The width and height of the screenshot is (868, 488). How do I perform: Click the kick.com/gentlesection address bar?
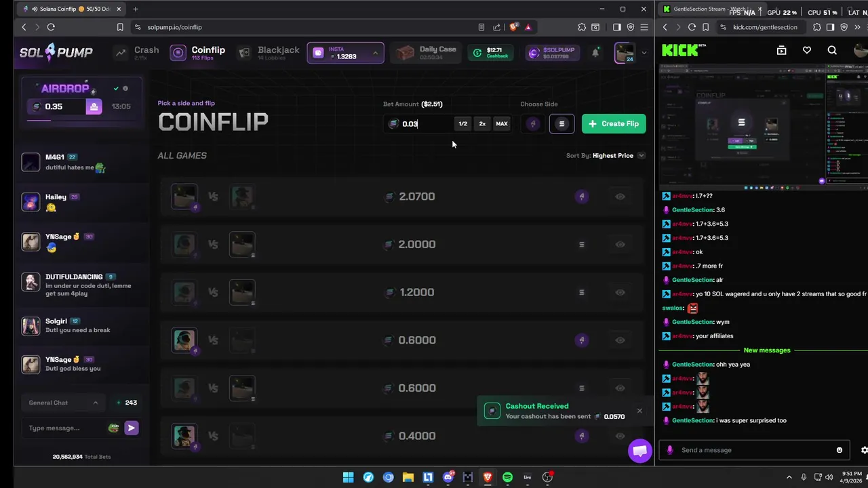point(763,27)
